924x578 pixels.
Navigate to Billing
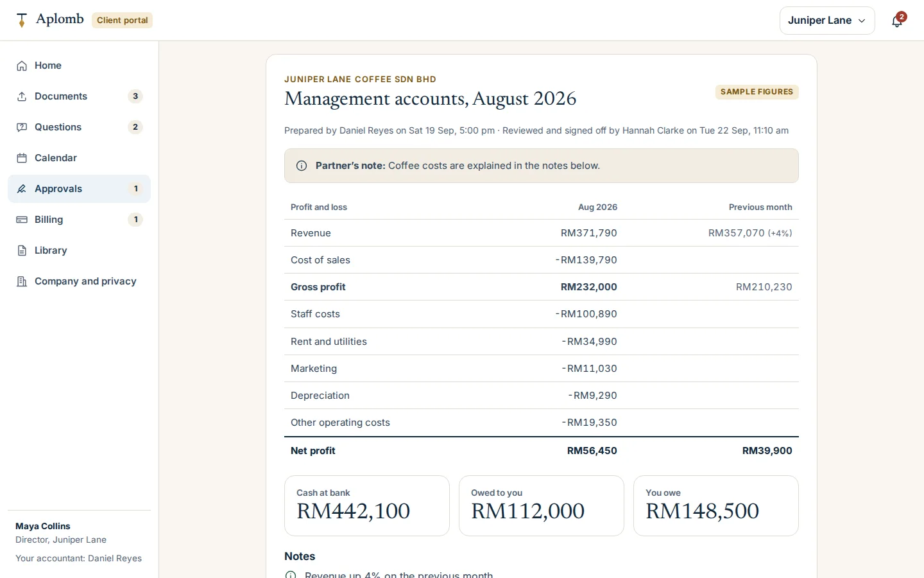click(x=79, y=220)
